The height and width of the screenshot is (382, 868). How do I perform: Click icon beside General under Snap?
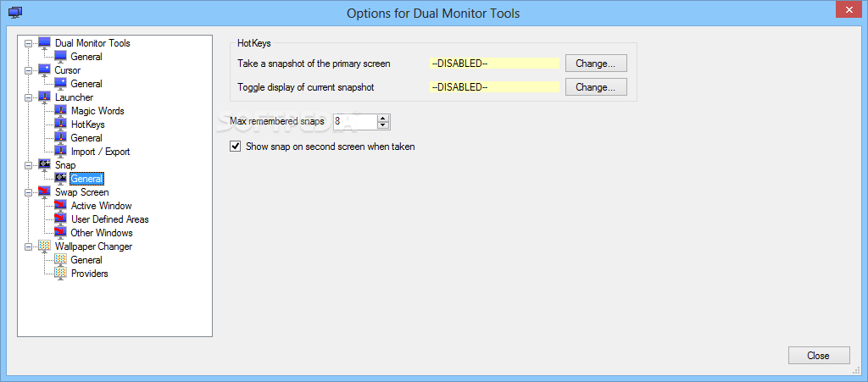click(x=60, y=179)
